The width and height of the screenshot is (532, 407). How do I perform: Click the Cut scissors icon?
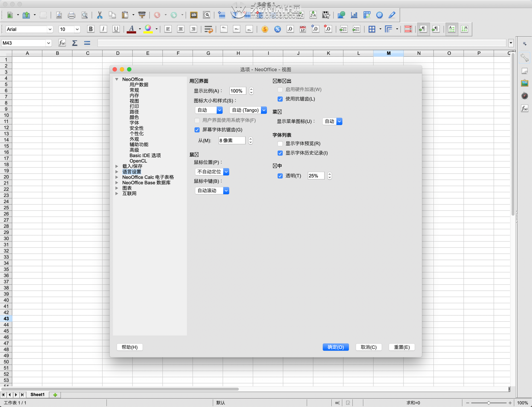pyautogui.click(x=99, y=15)
